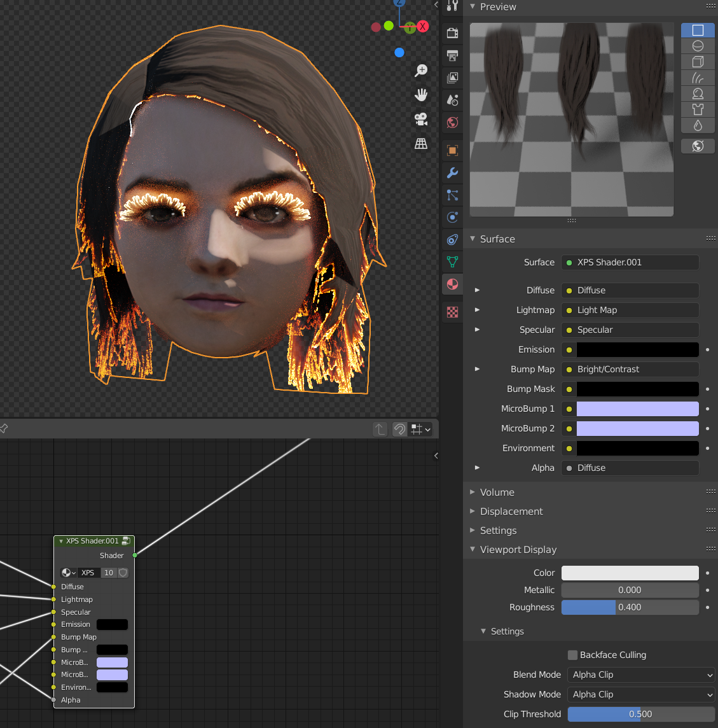Screen dimensions: 718x728
Task: Open the Shadow Mode dropdown
Action: click(x=641, y=694)
